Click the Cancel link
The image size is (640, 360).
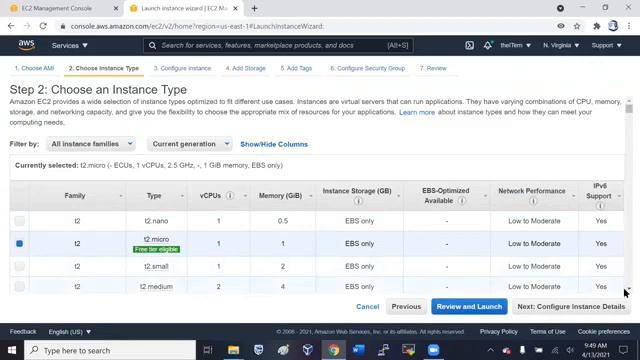pos(367,307)
